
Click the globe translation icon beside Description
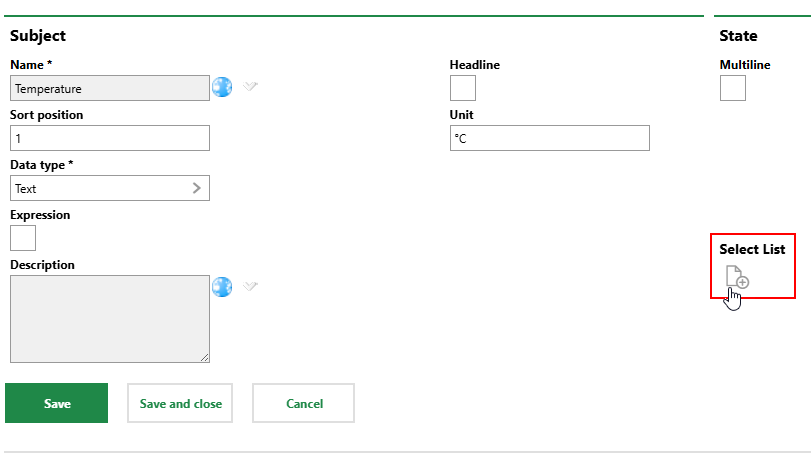click(222, 287)
